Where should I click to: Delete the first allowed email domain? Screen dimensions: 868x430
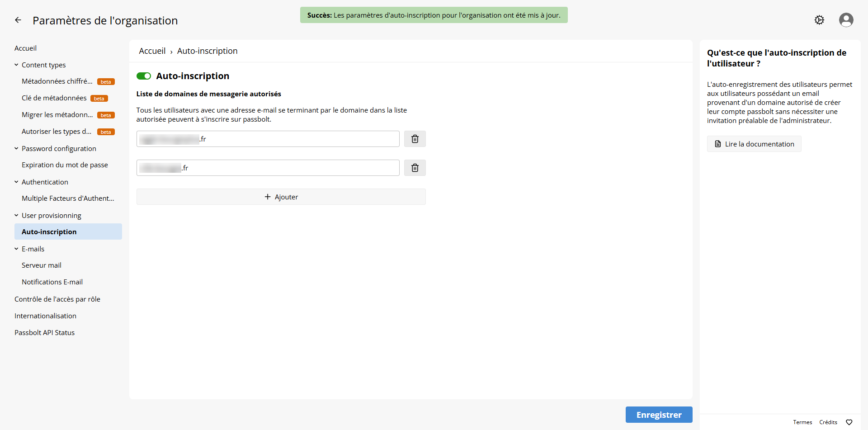tap(415, 139)
